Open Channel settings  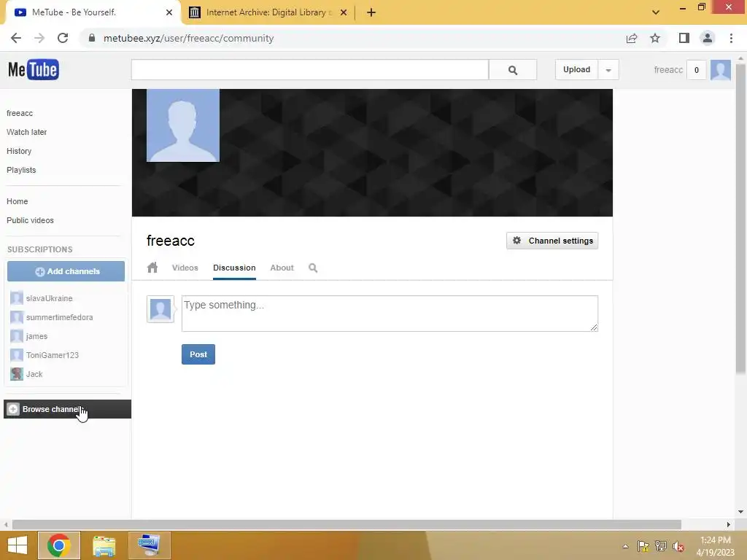tap(552, 241)
